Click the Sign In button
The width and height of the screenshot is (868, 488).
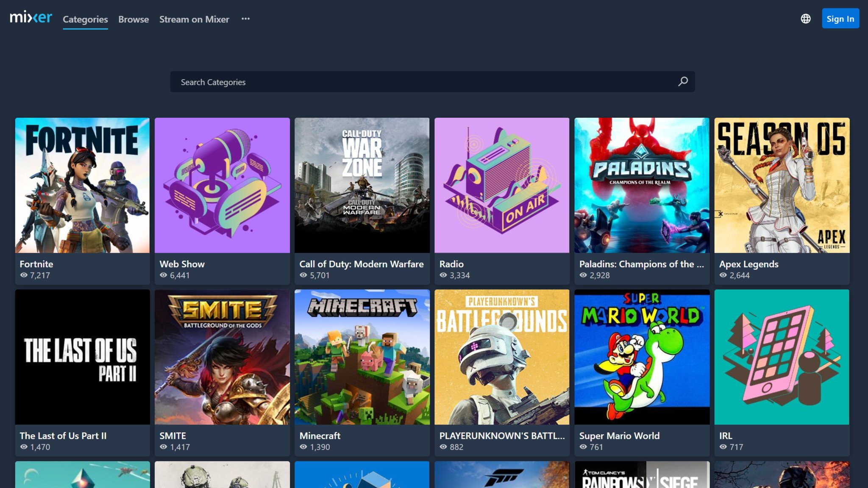tap(840, 19)
